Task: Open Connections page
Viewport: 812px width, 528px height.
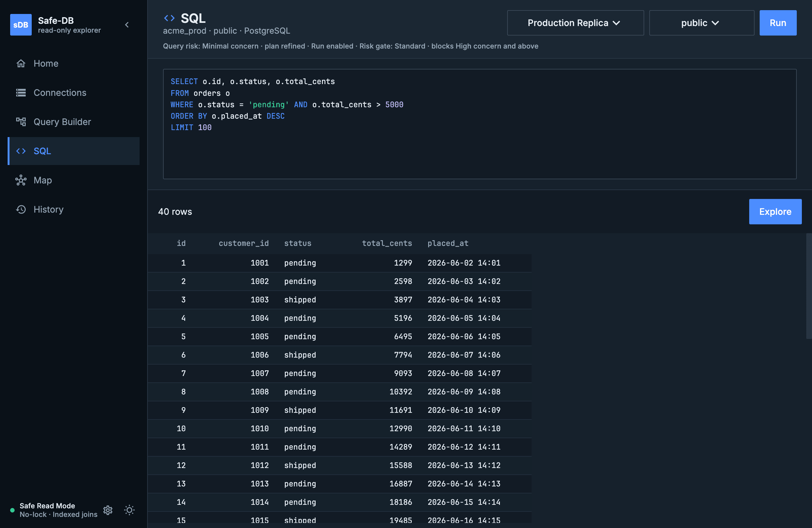Action: [x=73, y=92]
